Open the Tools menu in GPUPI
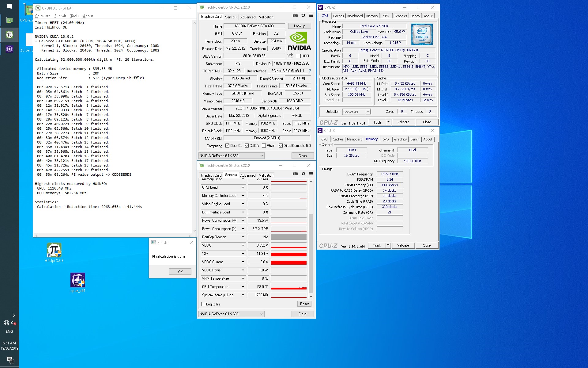This screenshot has height=368, width=588. click(74, 16)
